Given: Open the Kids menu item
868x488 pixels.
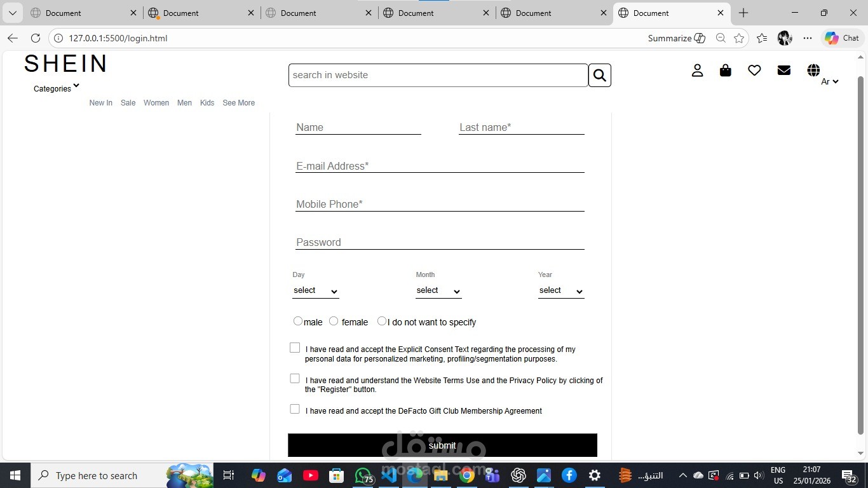Looking at the screenshot, I should [207, 103].
